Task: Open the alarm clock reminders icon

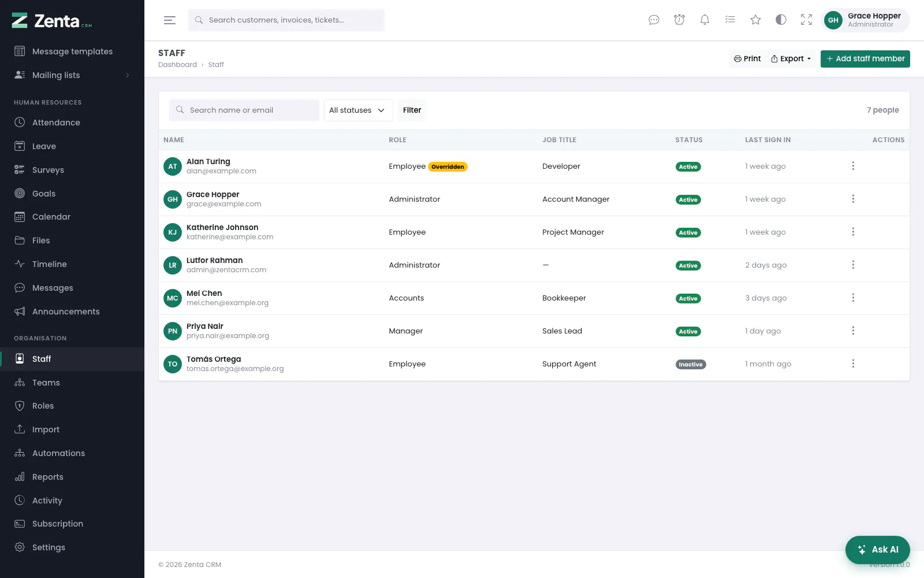Action: click(679, 20)
